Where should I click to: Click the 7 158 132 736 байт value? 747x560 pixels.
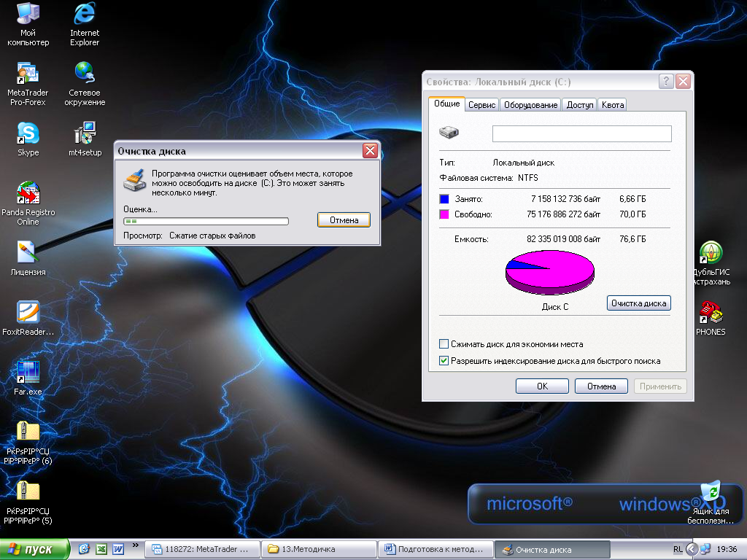(565, 199)
